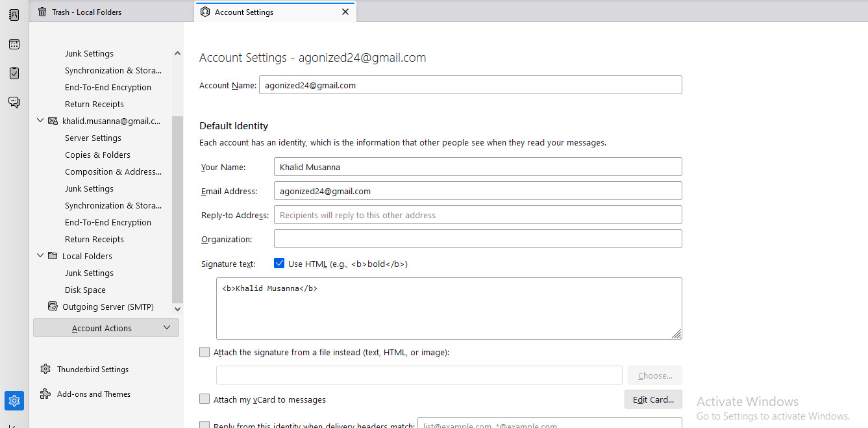Open the Address Book from the side toolbar
Viewport: 868px width, 428px height.
point(14,16)
